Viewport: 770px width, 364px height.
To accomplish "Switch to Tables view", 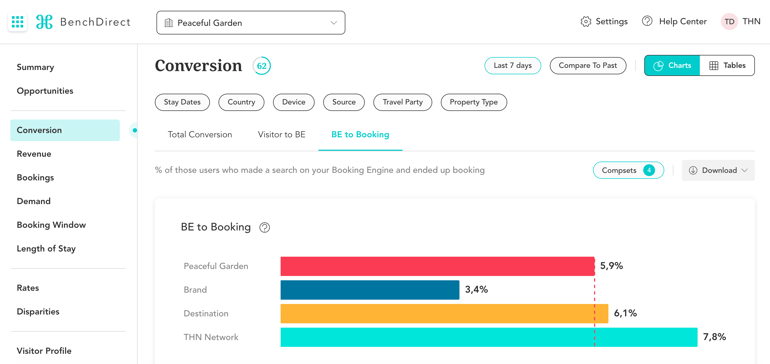I will (x=727, y=65).
